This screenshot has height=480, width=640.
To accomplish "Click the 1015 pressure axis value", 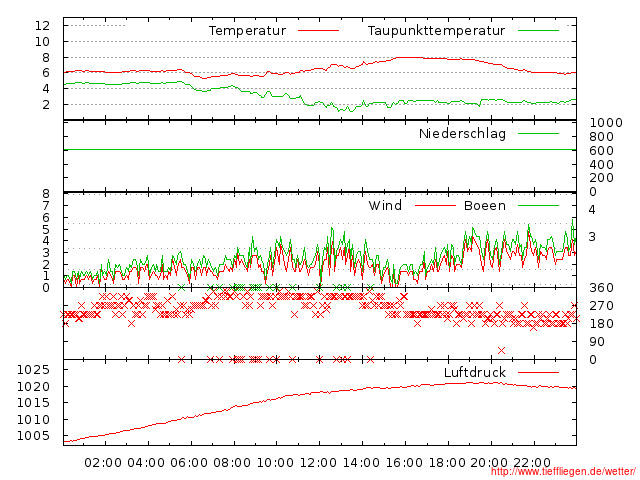I will click(33, 403).
